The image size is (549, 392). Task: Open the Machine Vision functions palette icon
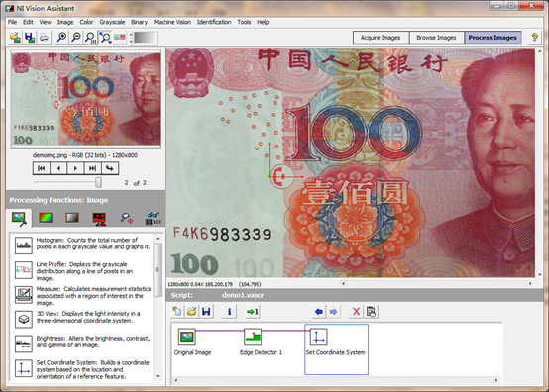tap(127, 218)
